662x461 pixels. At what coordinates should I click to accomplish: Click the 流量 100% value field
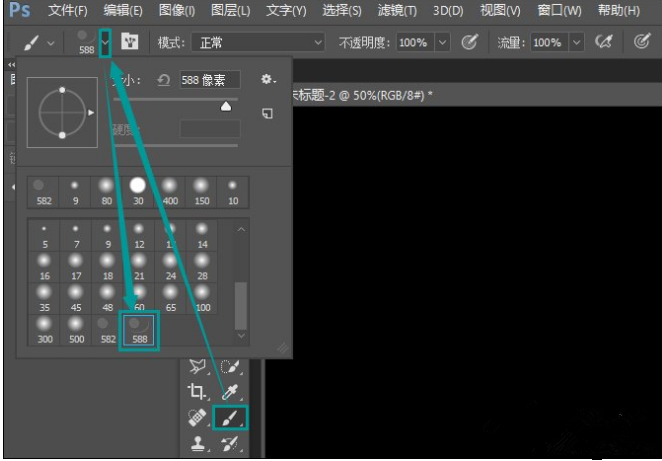tap(551, 43)
